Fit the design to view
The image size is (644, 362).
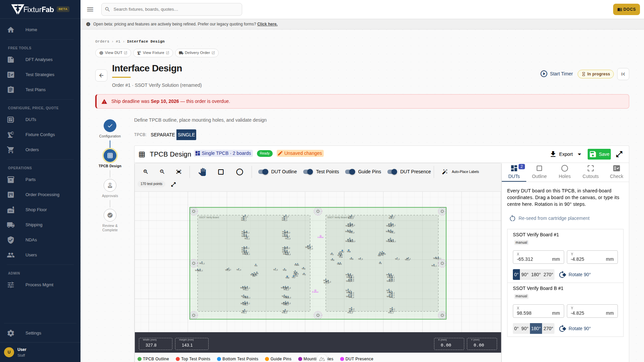pos(179,172)
